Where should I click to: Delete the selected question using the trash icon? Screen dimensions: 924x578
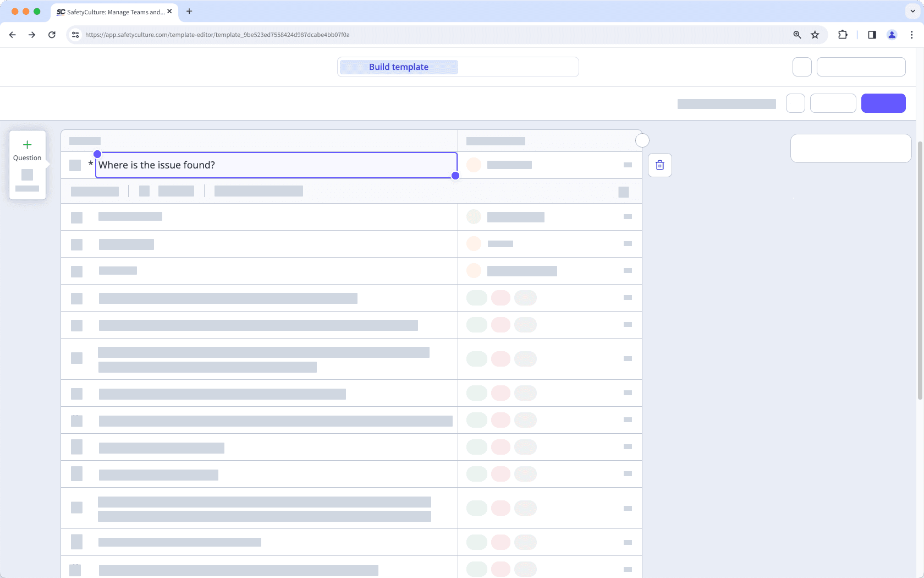point(659,165)
